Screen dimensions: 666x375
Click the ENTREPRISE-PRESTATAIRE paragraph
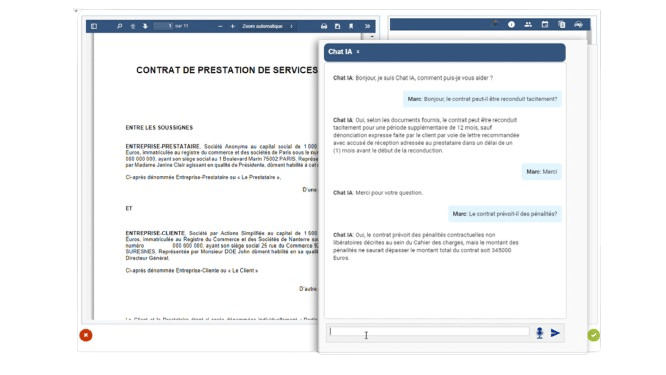click(221, 155)
